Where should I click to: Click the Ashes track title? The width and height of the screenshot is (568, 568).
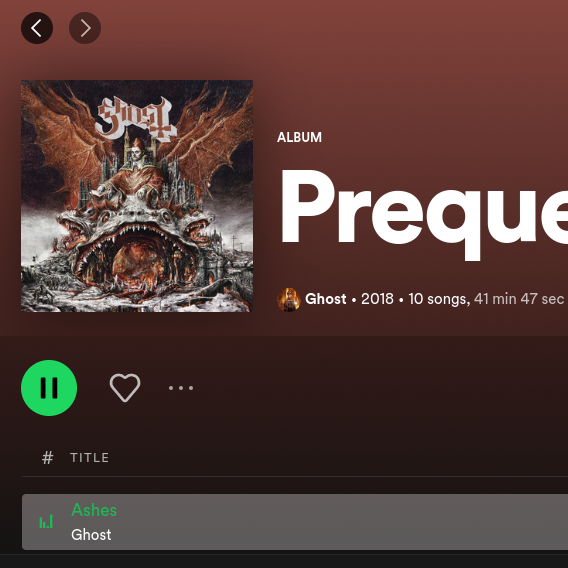94,510
